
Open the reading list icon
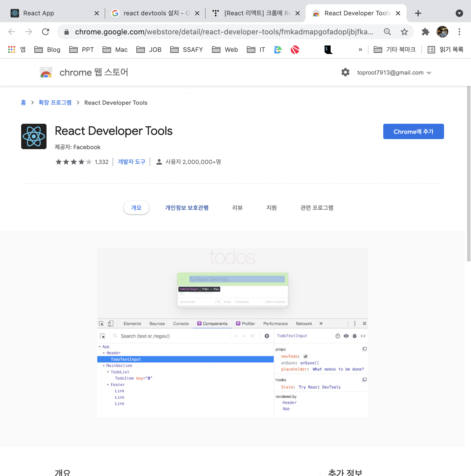pos(431,49)
